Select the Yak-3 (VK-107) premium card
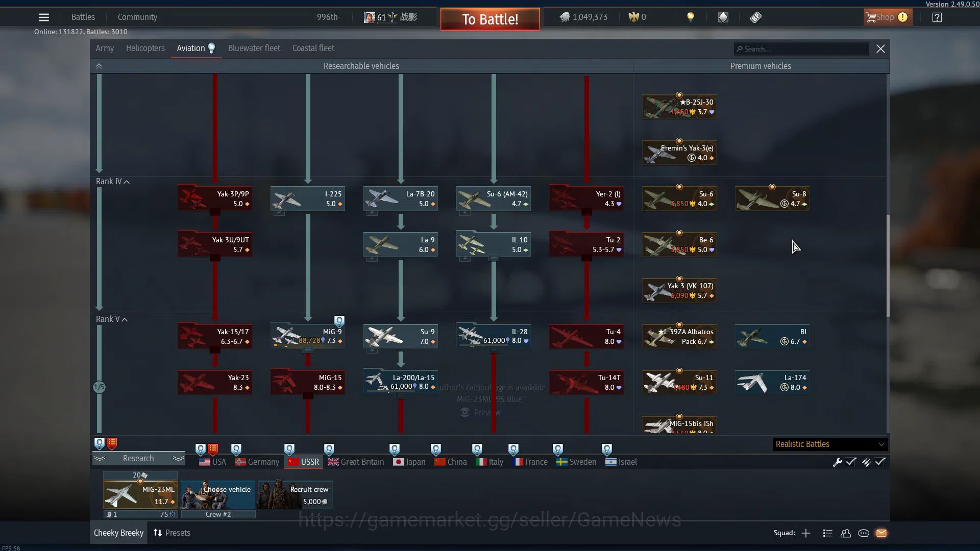 tap(679, 291)
